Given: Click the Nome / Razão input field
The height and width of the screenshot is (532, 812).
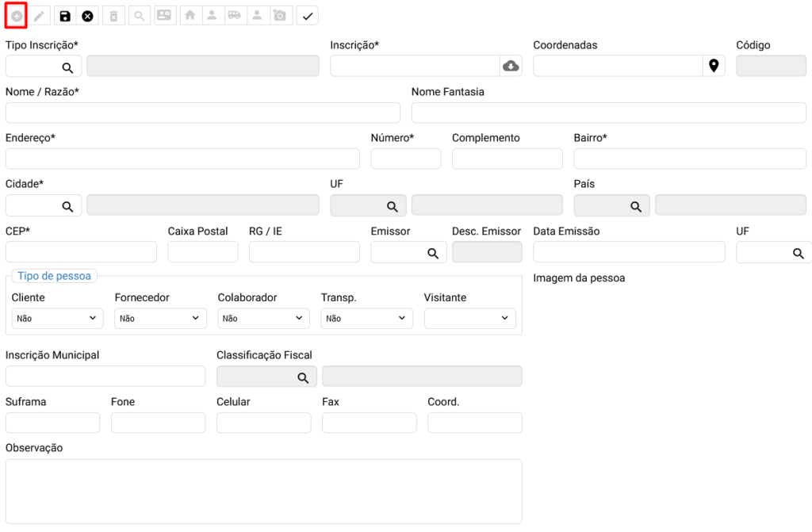Looking at the screenshot, I should point(202,113).
